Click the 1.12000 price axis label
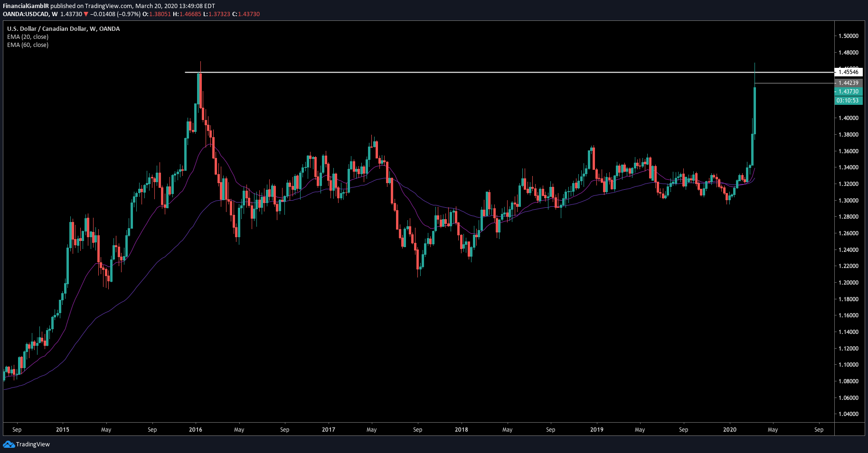 tap(849, 349)
